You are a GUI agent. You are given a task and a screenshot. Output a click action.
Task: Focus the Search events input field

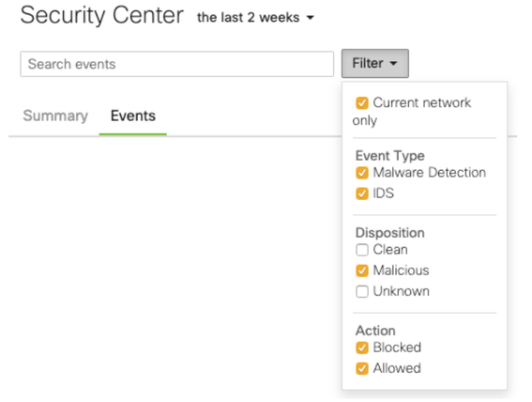coord(176,64)
